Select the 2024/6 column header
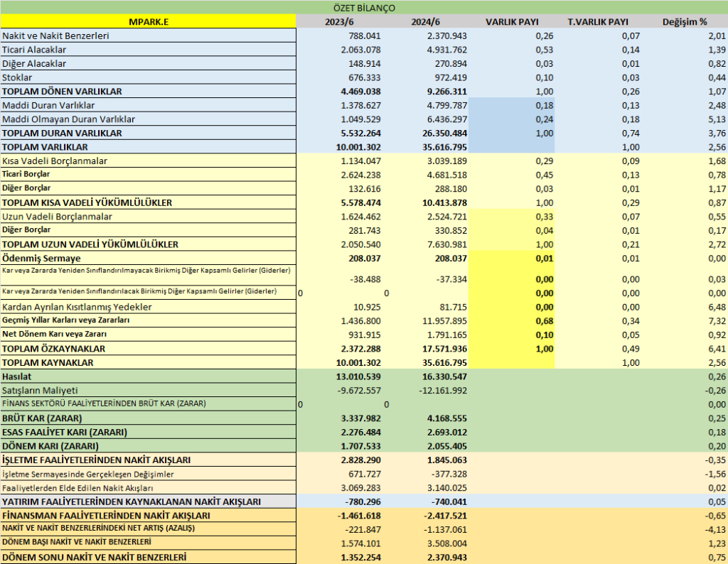Screen dimensions: 728x564 pos(425,22)
